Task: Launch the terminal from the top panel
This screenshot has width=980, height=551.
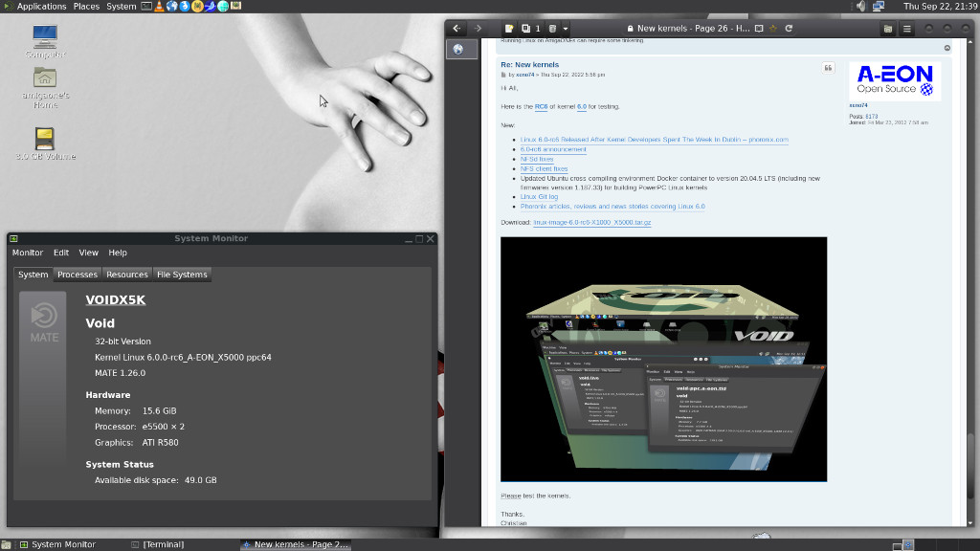Action: coord(146,7)
